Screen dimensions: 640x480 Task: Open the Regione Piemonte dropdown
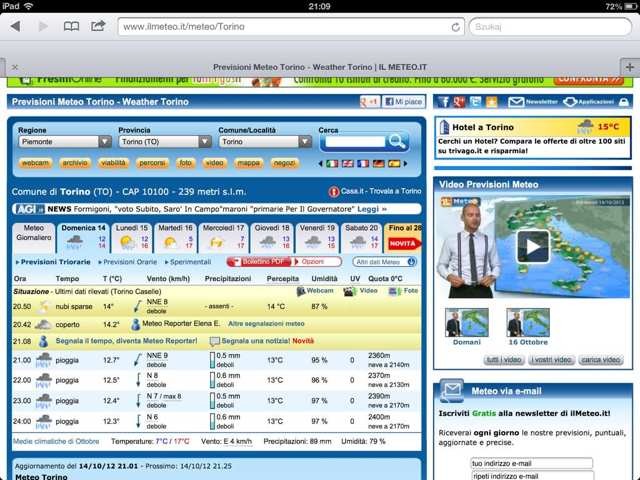coord(65,142)
